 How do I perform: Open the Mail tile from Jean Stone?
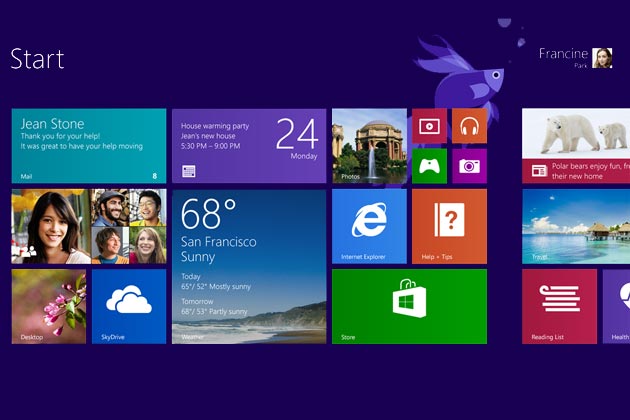click(89, 146)
